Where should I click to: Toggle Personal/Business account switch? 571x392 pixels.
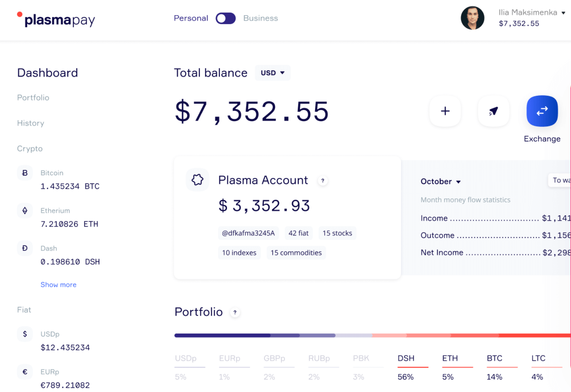[225, 18]
